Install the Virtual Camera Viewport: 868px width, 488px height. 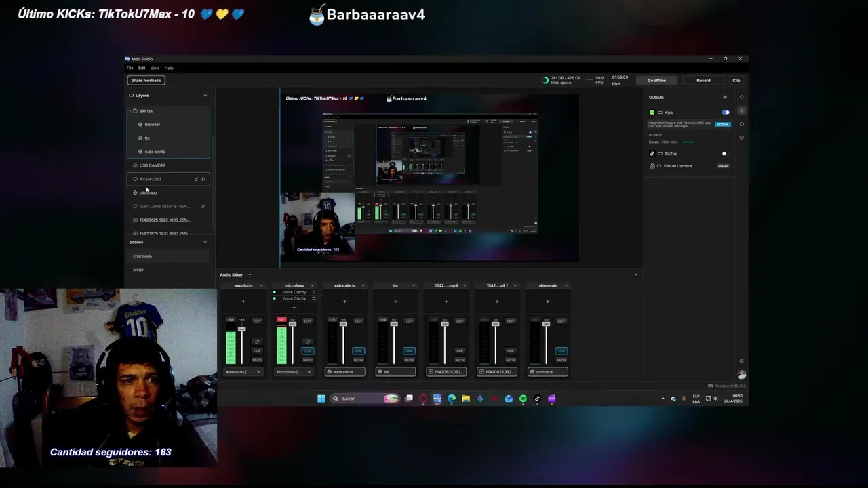(723, 166)
